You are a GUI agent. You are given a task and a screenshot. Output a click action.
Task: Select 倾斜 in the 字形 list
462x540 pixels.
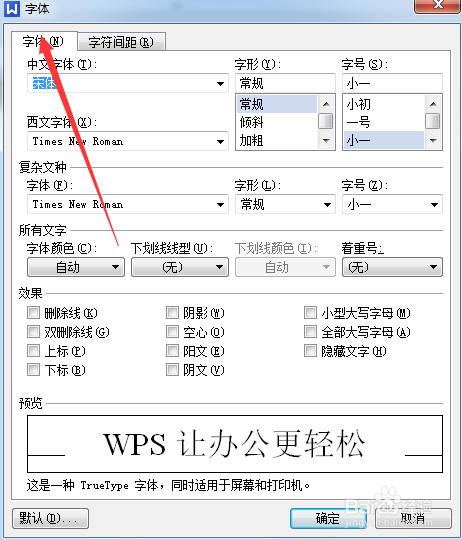point(276,122)
